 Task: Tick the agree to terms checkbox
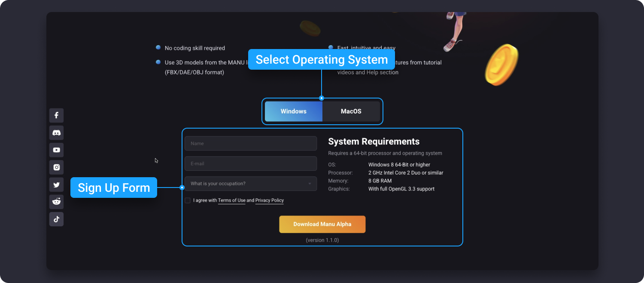pos(188,200)
